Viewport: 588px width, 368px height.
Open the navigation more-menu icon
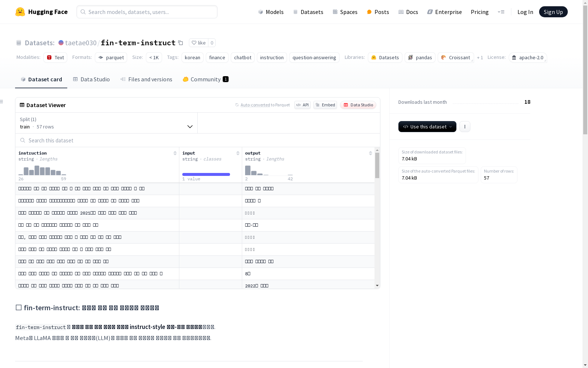[x=501, y=12]
